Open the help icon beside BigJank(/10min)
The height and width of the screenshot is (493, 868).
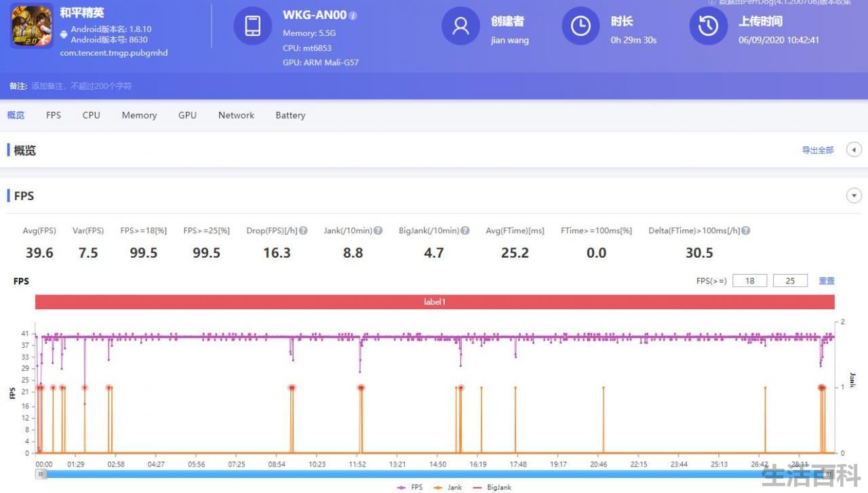coord(465,231)
